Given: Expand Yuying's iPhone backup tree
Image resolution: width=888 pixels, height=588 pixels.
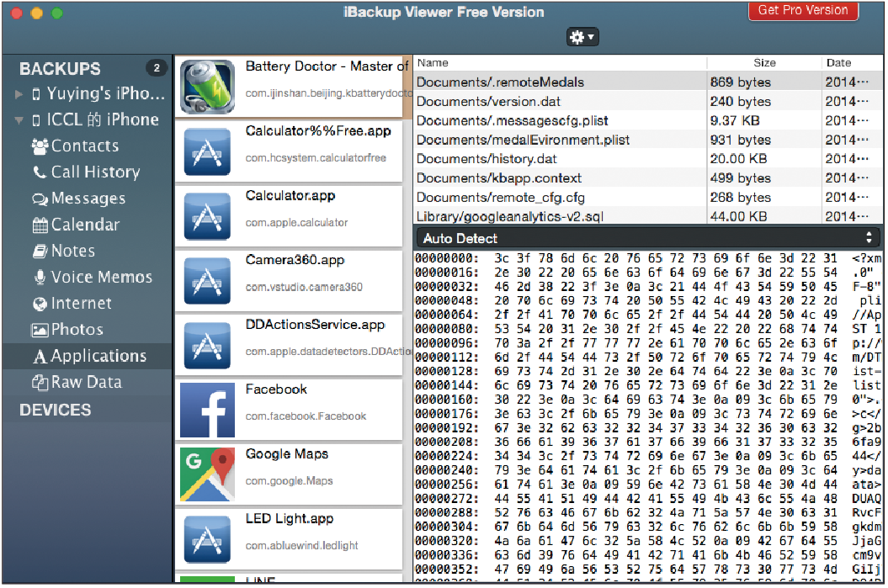Looking at the screenshot, I should click(x=19, y=94).
